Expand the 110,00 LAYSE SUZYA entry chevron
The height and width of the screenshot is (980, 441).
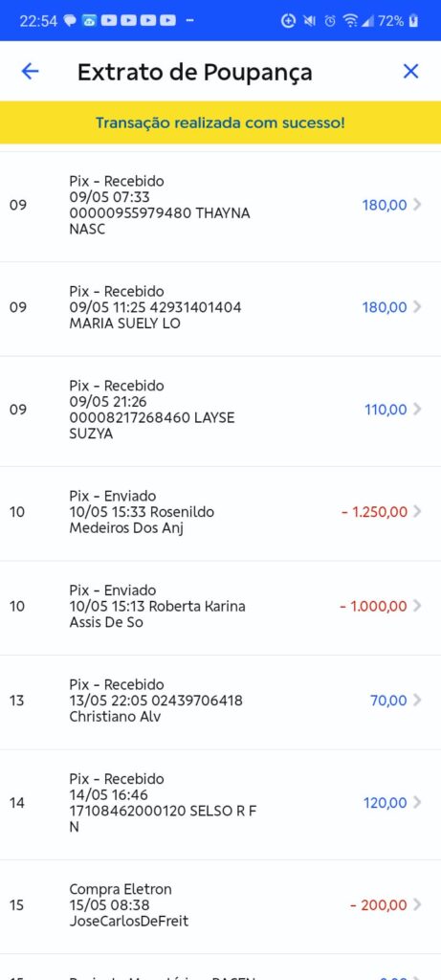pos(417,410)
